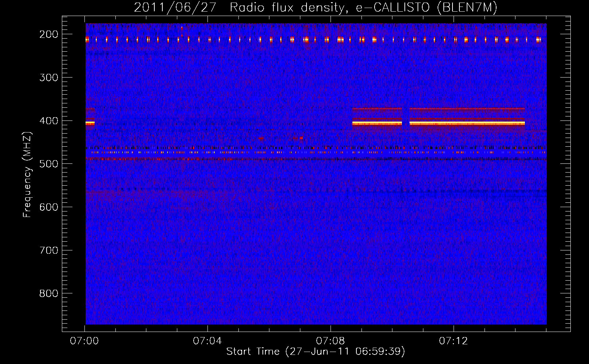Click the 300 frequency tick label

pyautogui.click(x=49, y=78)
